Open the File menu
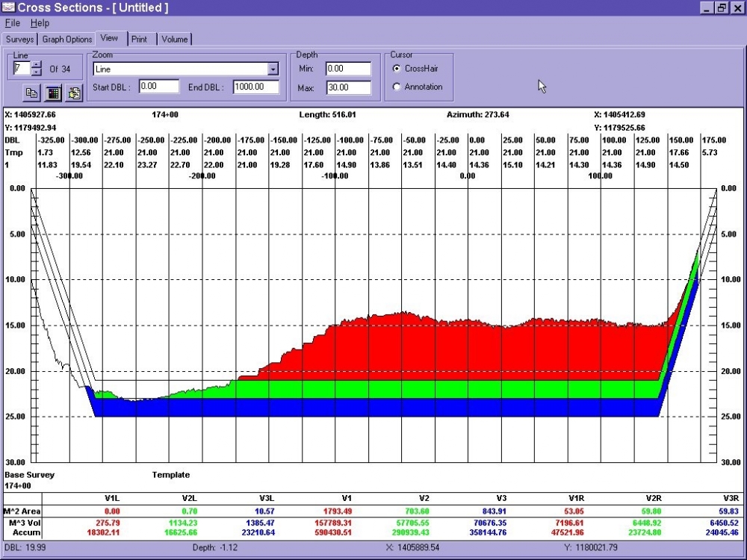 point(13,23)
